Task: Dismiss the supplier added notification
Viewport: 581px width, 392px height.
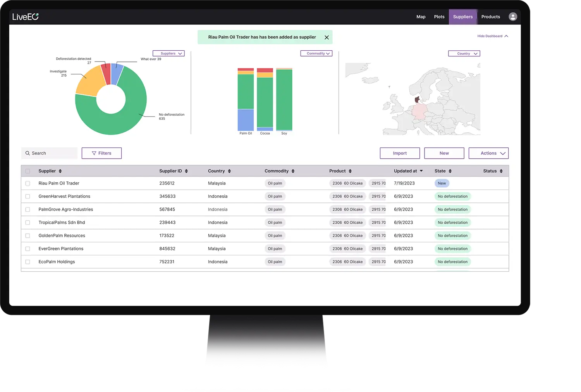Action: click(x=327, y=38)
